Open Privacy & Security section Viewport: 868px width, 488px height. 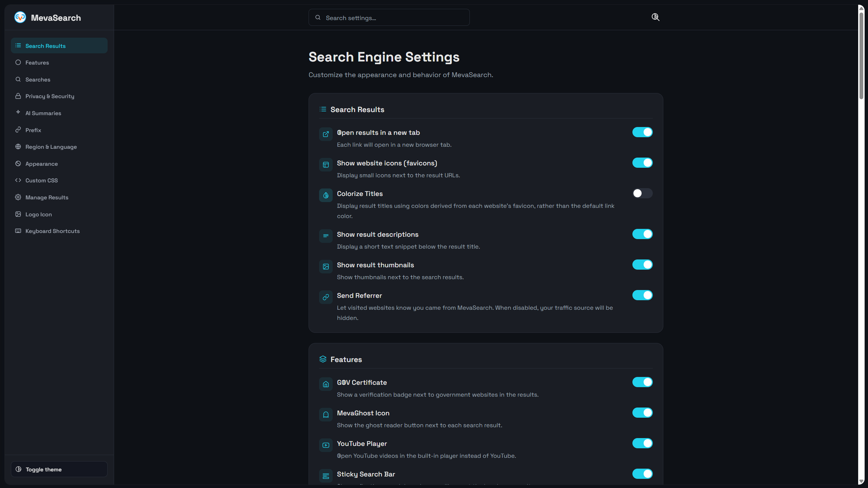click(59, 96)
